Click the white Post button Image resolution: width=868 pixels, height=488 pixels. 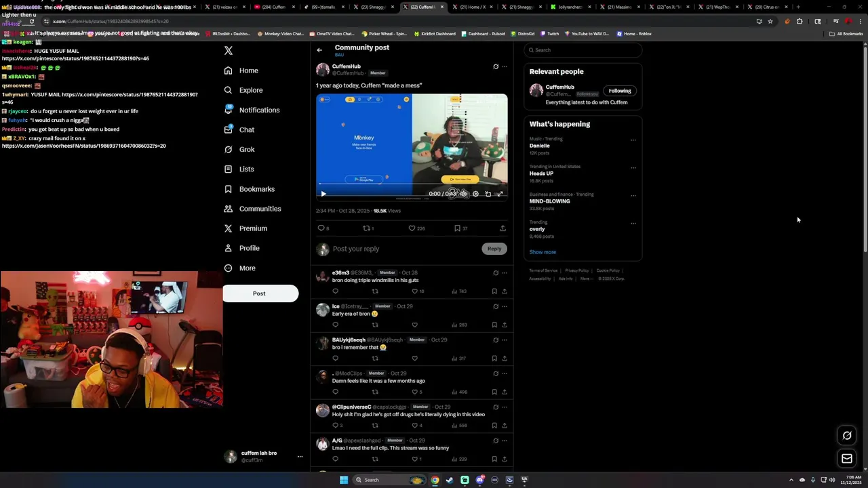pyautogui.click(x=260, y=293)
